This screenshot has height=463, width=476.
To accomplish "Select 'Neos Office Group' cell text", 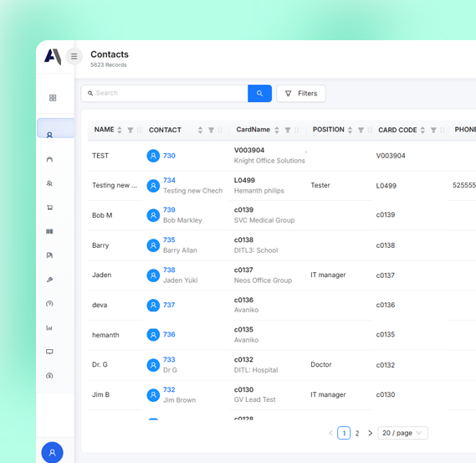I will tap(263, 280).
